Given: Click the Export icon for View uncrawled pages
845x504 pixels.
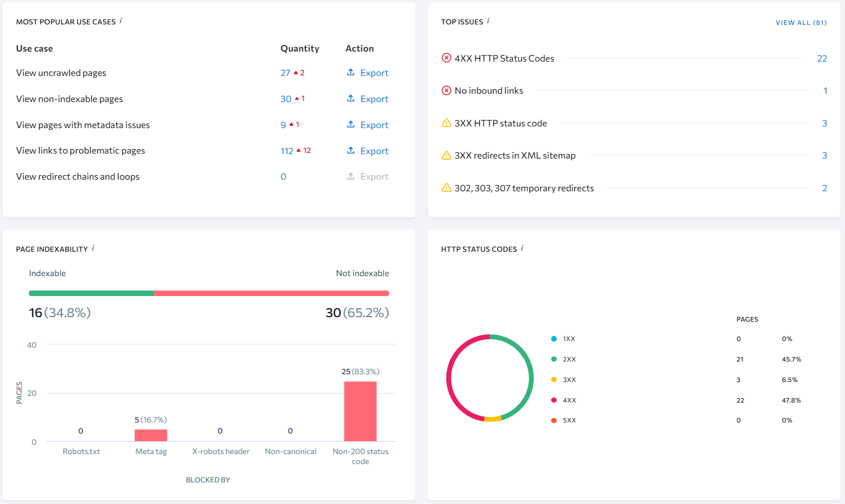Looking at the screenshot, I should (350, 73).
